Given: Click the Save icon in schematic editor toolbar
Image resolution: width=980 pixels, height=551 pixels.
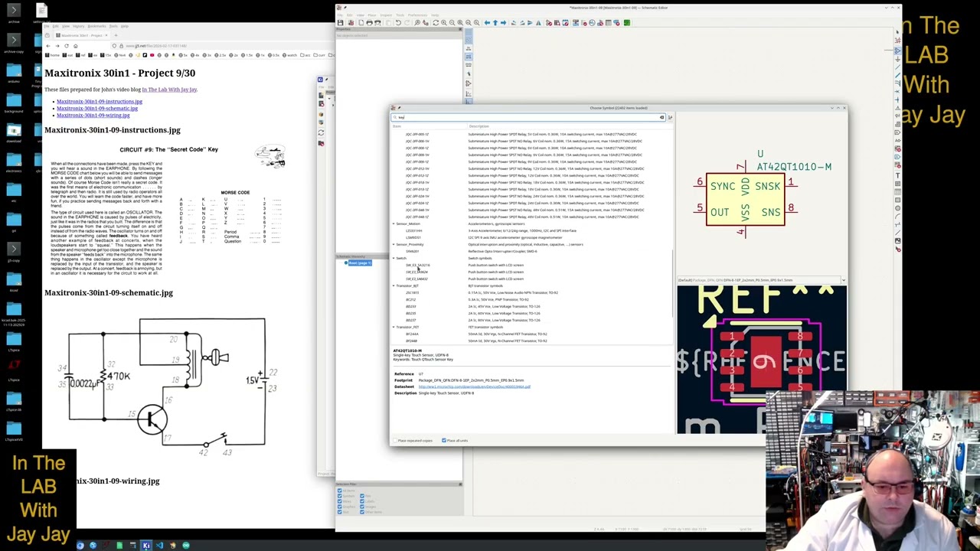Looking at the screenshot, I should [341, 23].
